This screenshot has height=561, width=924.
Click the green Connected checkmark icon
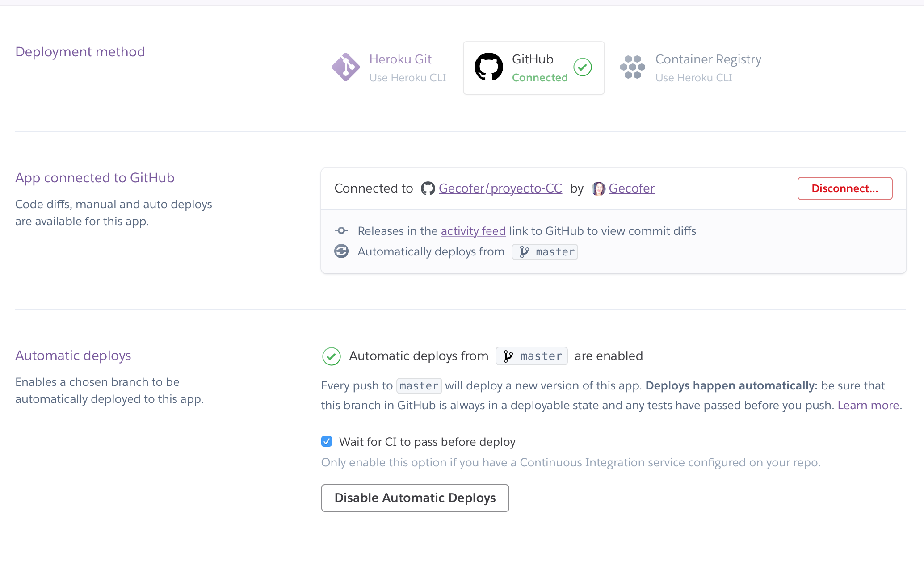pos(583,67)
